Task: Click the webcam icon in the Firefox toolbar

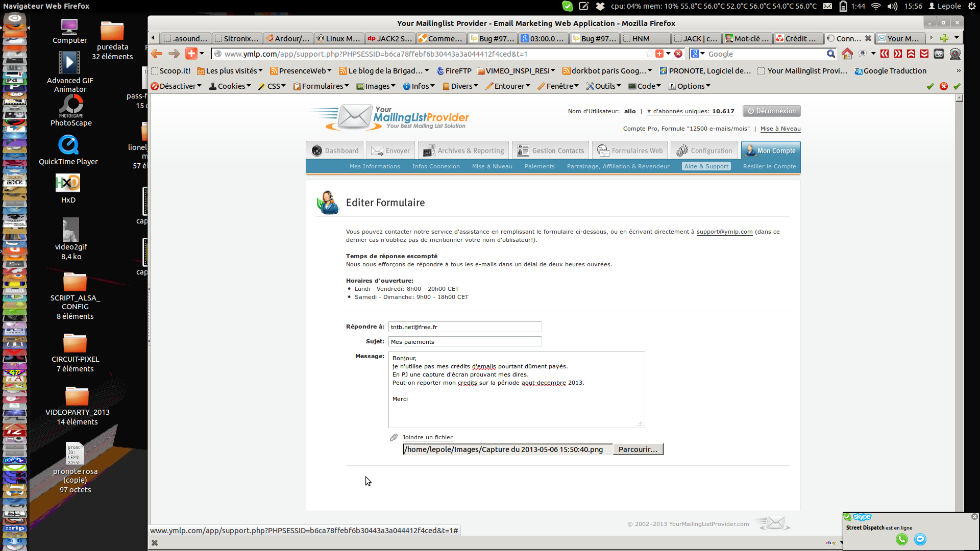Action: [955, 54]
